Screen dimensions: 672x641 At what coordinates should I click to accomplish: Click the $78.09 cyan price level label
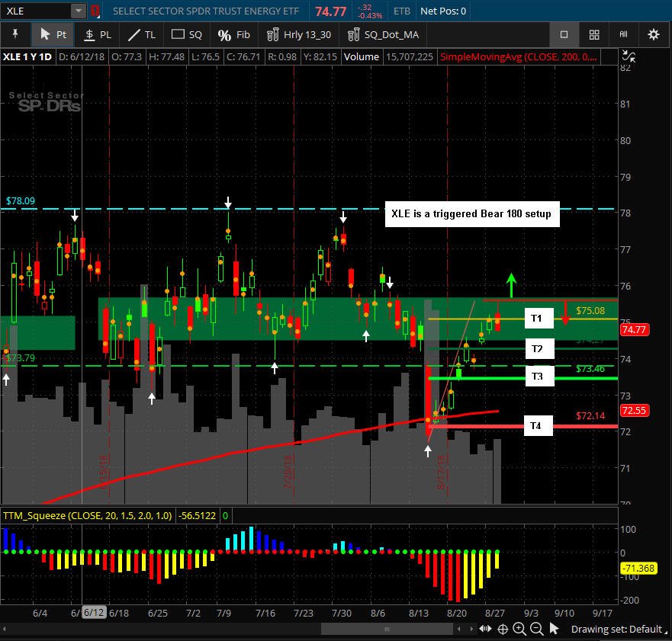click(20, 200)
